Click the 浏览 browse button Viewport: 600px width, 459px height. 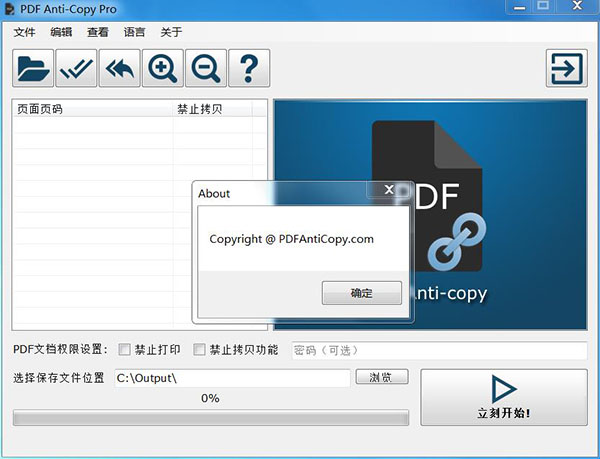[x=382, y=377]
